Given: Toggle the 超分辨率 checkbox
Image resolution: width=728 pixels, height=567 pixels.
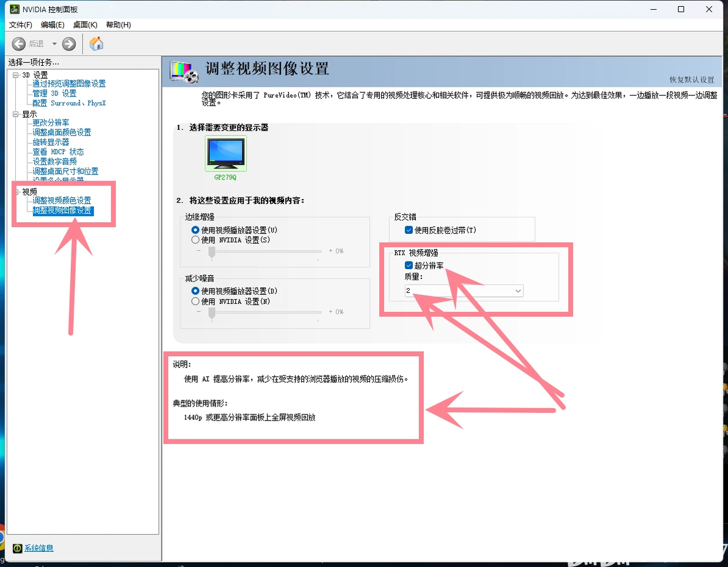Looking at the screenshot, I should (409, 265).
